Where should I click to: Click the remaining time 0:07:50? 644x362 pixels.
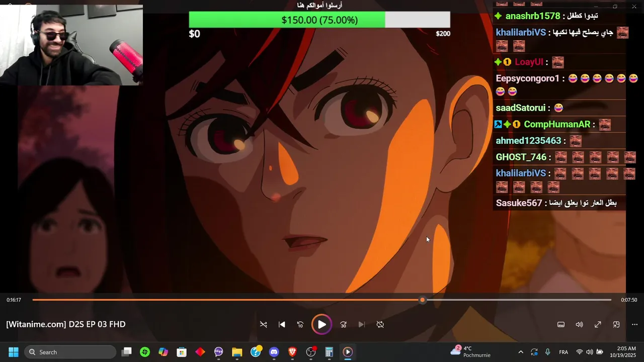pyautogui.click(x=629, y=300)
